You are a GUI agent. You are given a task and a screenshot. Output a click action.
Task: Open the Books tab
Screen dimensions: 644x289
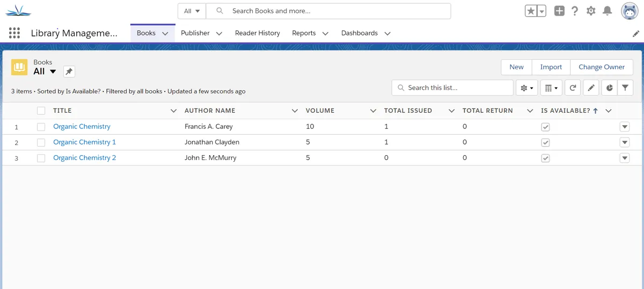tap(146, 33)
